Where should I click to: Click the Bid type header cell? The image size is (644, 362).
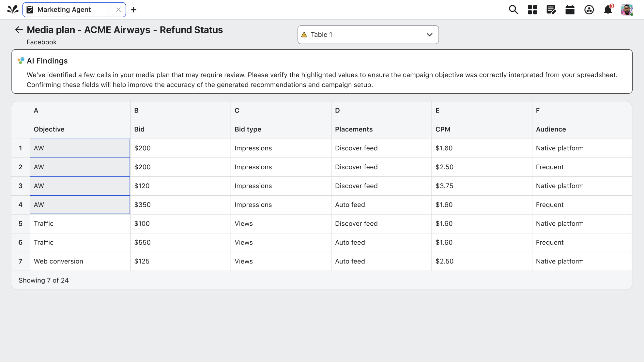coord(281,129)
